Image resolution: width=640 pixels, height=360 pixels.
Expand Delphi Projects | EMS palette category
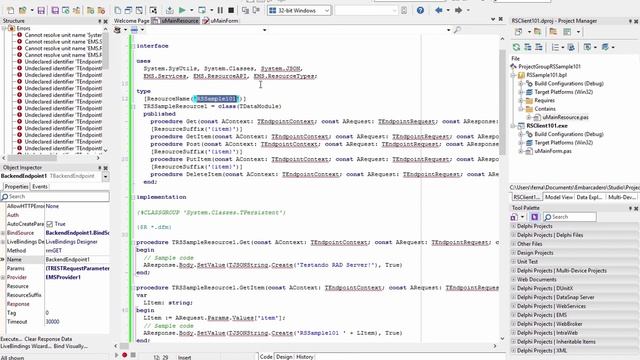(x=514, y=315)
